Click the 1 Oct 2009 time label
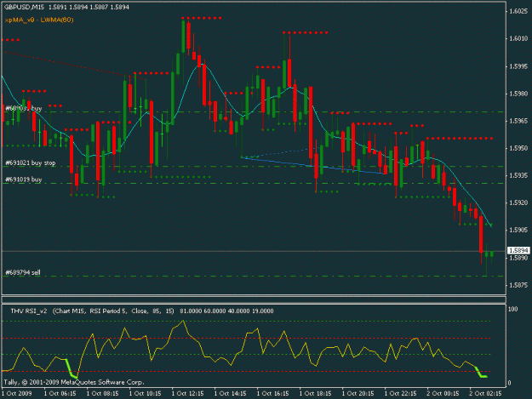 [x=17, y=393]
